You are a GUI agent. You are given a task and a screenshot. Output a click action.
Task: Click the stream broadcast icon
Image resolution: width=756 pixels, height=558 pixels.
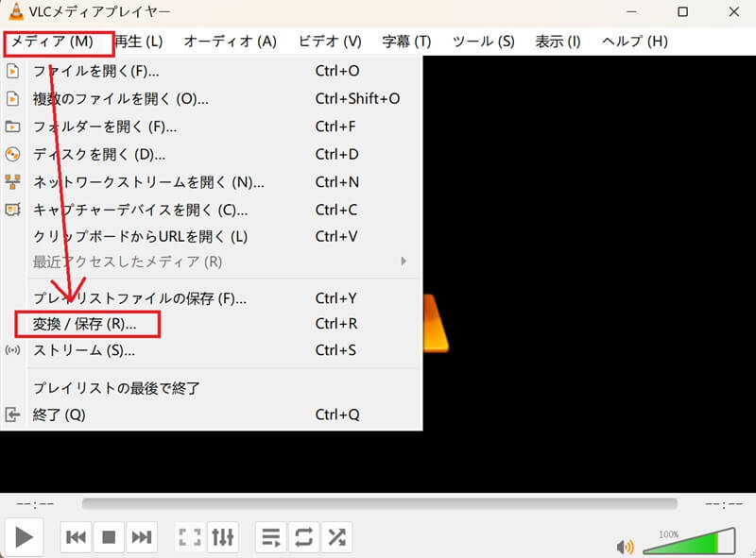[12, 350]
